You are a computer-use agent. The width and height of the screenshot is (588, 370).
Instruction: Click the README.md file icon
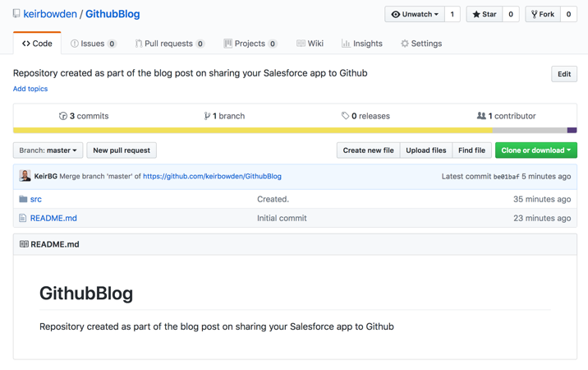tap(23, 218)
